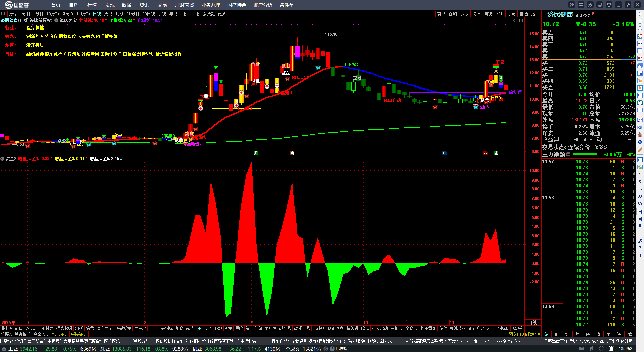Click the line trend chart sidebar icon
Image resolution: width=644 pixels, height=352 pixels.
click(x=640, y=51)
